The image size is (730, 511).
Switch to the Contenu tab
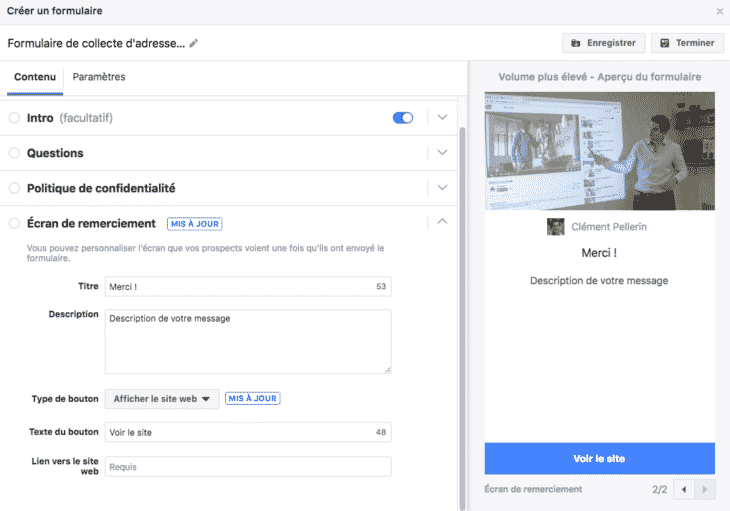coord(35,77)
